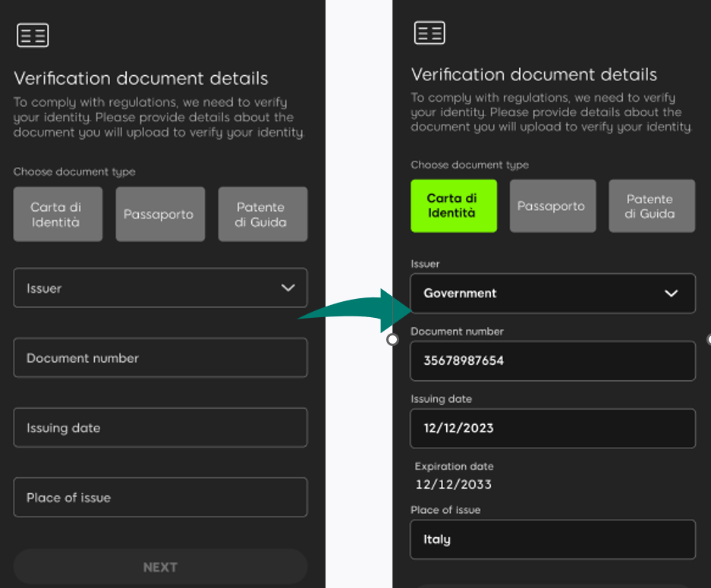This screenshot has height=588, width=711.
Task: Expand the chevron in the empty Issuer field
Action: pyautogui.click(x=288, y=288)
